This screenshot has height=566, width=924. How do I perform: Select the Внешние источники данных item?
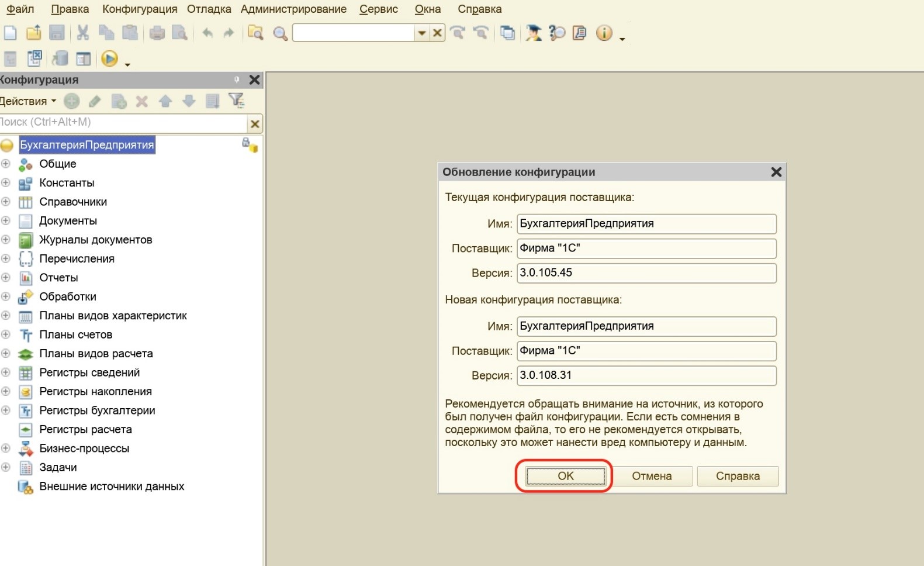click(x=112, y=486)
